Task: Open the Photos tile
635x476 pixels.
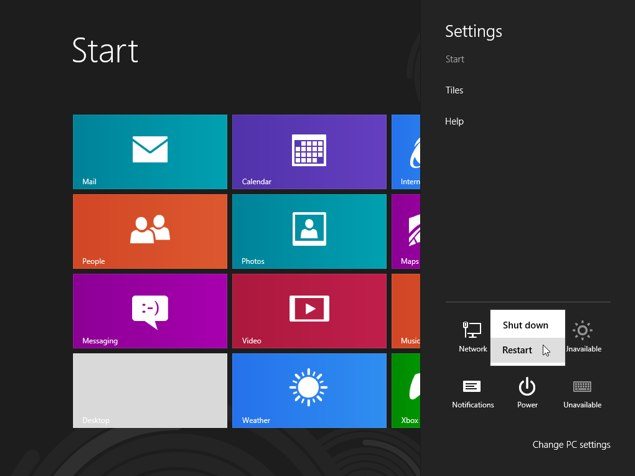Action: point(309,231)
